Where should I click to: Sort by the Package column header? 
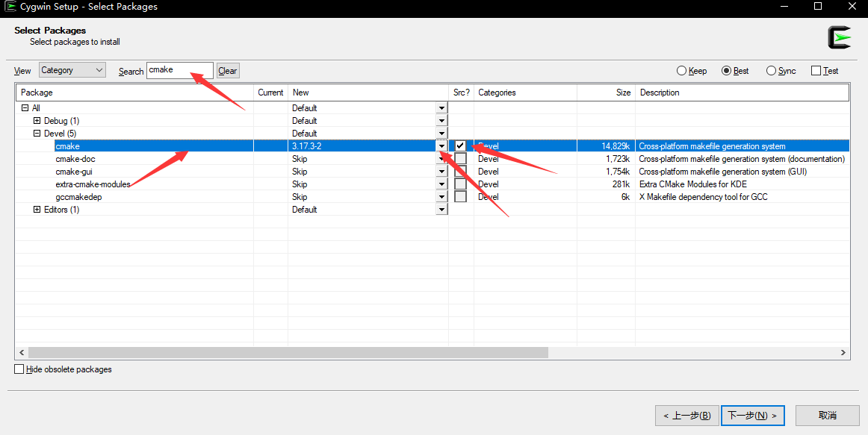coord(134,93)
